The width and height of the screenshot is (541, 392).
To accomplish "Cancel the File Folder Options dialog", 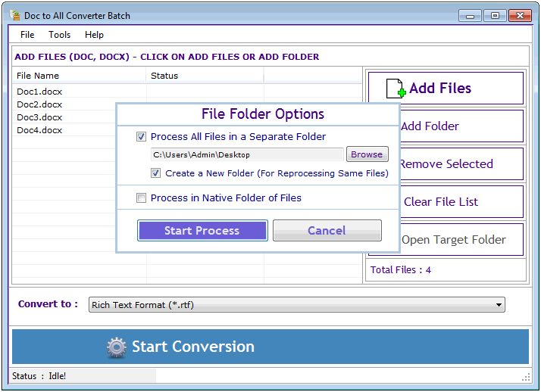I will pyautogui.click(x=327, y=231).
